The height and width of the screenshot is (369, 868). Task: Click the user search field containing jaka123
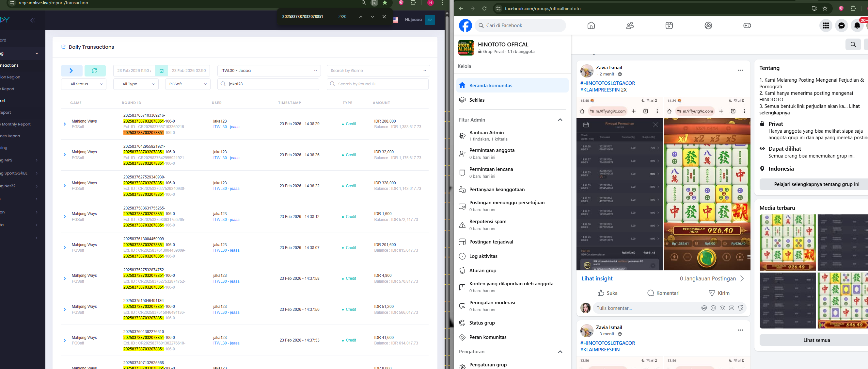(268, 84)
